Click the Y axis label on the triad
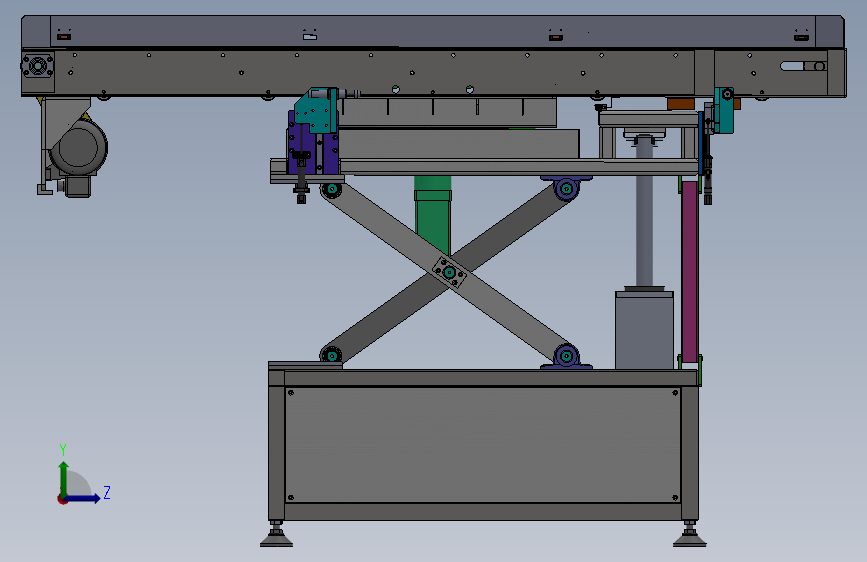 63,449
